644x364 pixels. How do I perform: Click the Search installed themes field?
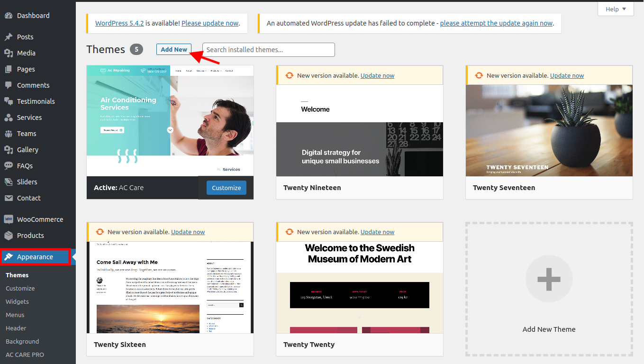click(269, 50)
